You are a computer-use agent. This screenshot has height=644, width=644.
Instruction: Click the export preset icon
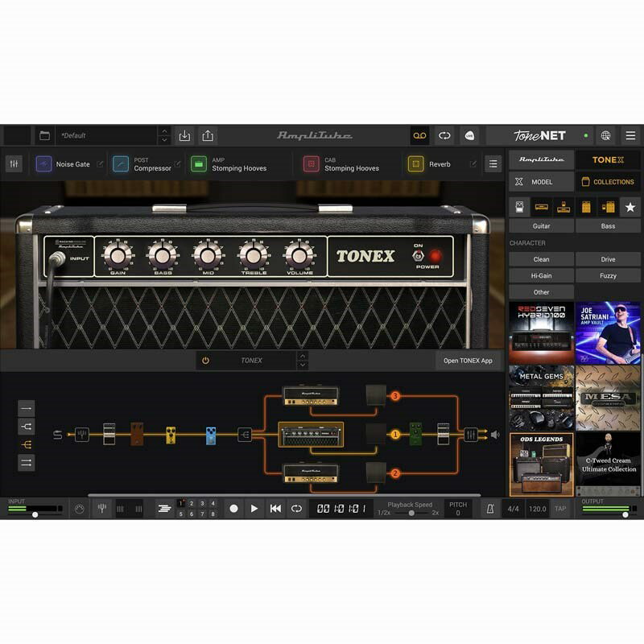tap(208, 135)
